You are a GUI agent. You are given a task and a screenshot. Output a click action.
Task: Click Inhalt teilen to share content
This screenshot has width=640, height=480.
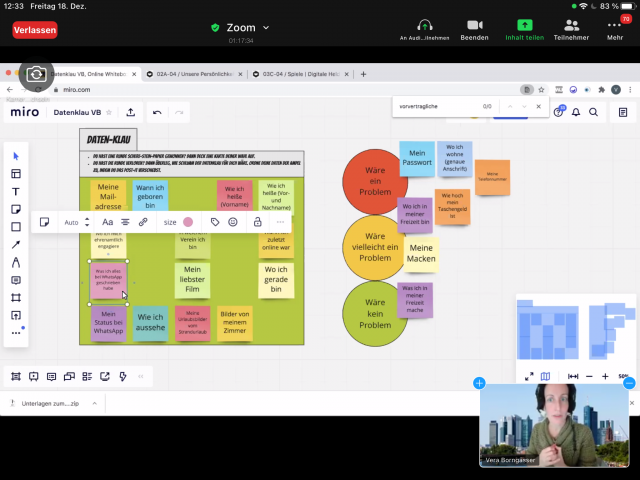[x=524, y=30]
